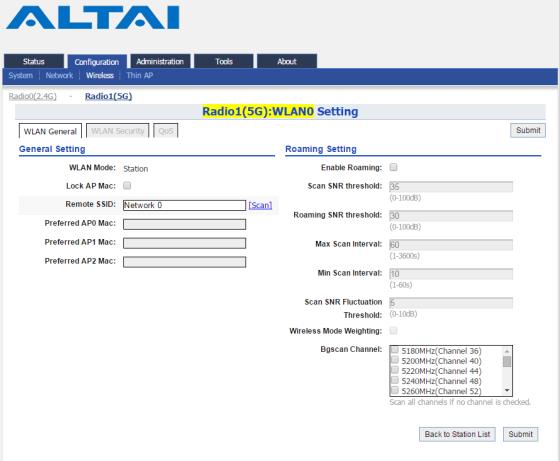Image resolution: width=559 pixels, height=461 pixels.
Task: Go to Network submenu
Action: coord(59,75)
